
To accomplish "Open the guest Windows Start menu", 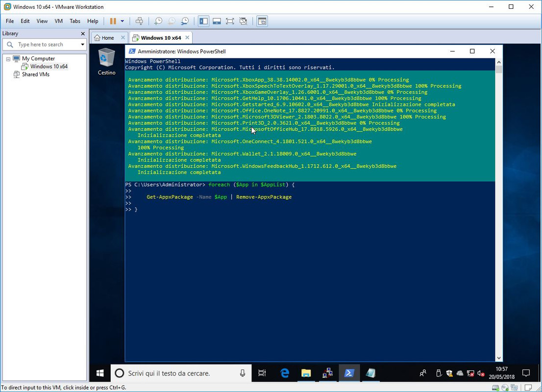I will click(100, 373).
